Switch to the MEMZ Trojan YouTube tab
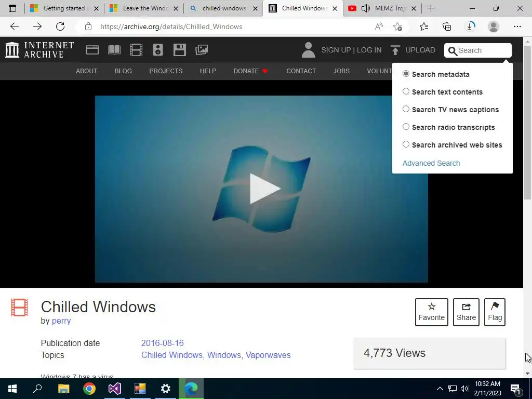 click(382, 8)
